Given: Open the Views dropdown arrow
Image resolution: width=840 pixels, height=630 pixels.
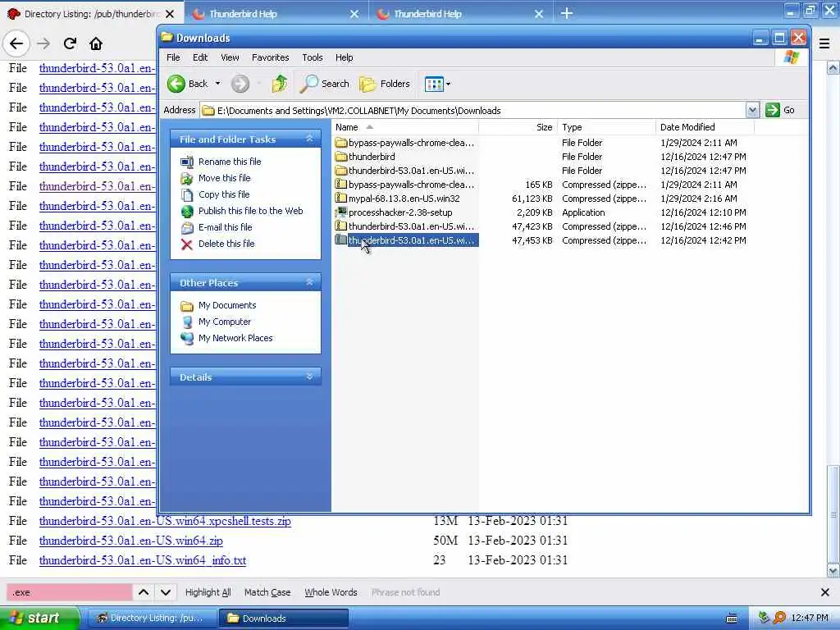Looking at the screenshot, I should (x=449, y=84).
